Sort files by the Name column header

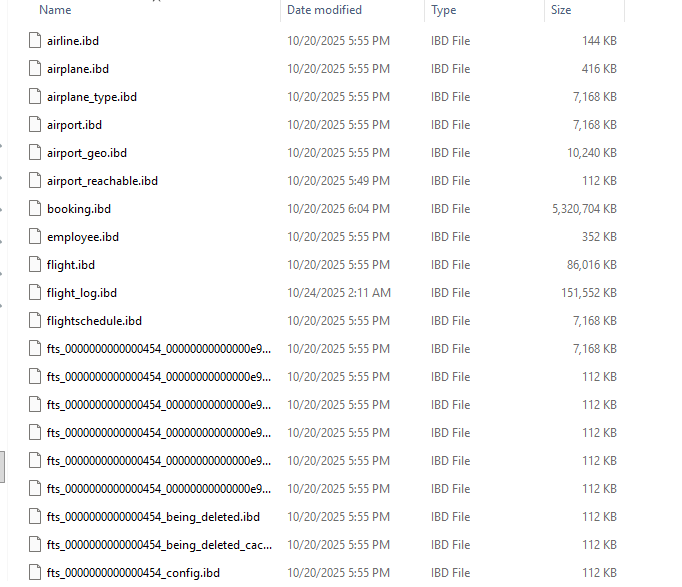pyautogui.click(x=55, y=10)
